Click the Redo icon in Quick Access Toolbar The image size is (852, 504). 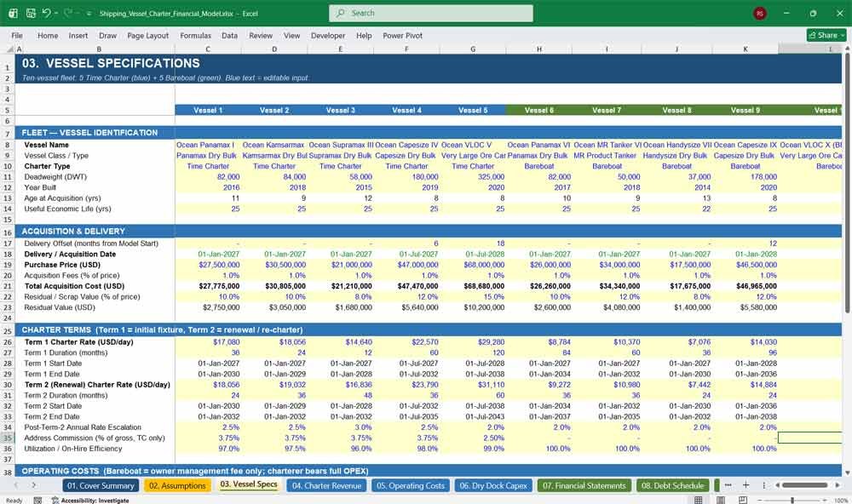tap(68, 13)
